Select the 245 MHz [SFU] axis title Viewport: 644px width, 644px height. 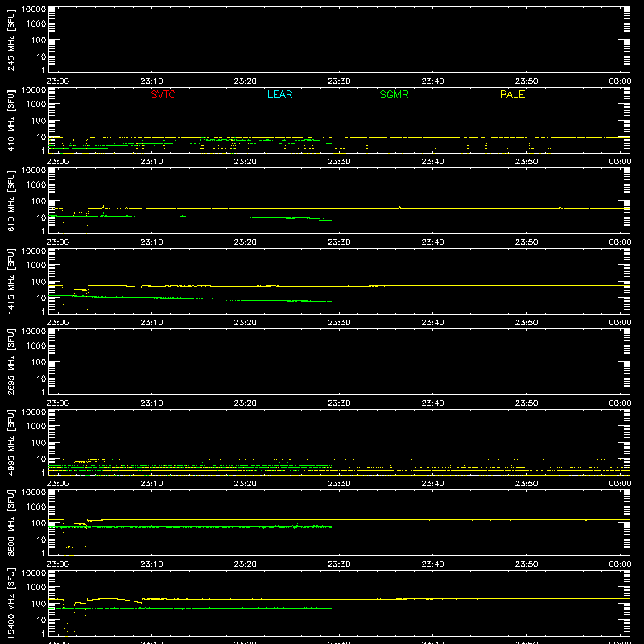(10, 39)
